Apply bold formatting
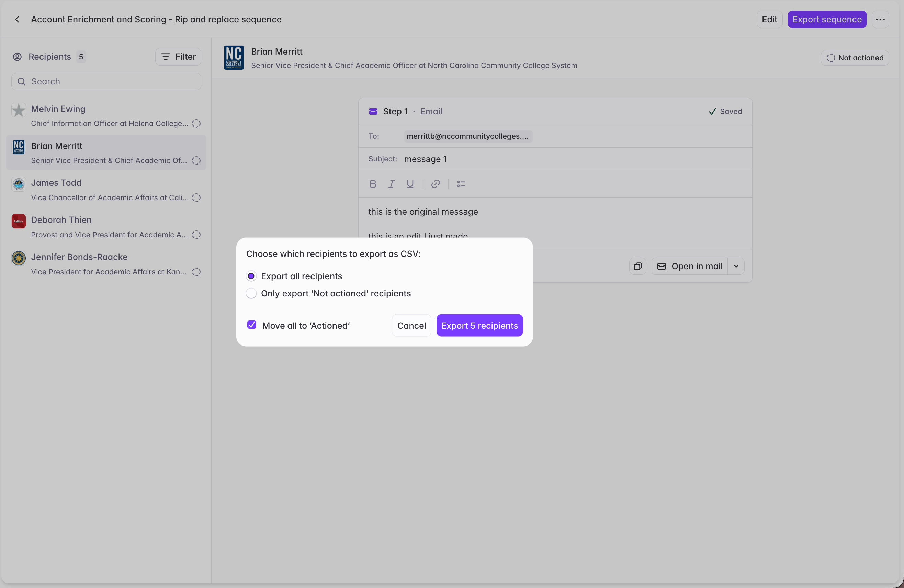Image resolution: width=904 pixels, height=588 pixels. coord(373,184)
